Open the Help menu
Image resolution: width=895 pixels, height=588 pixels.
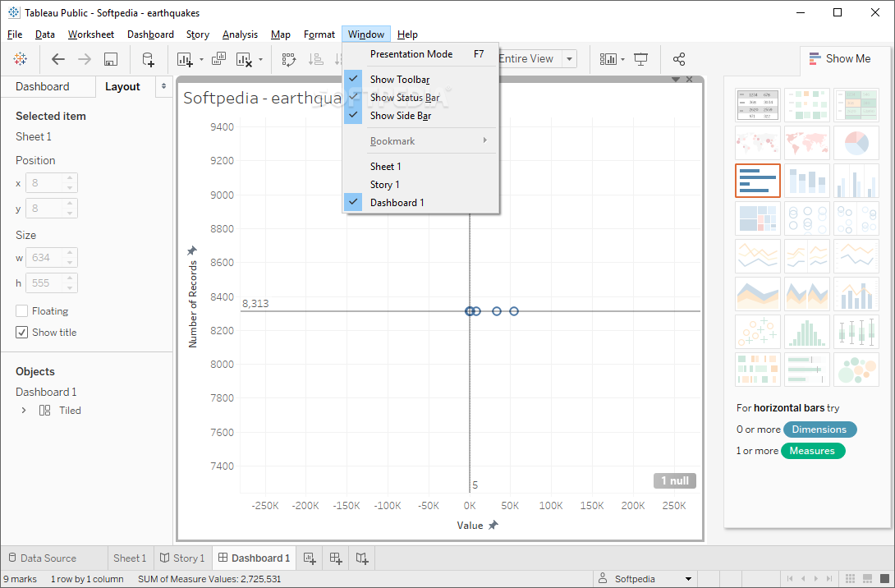407,34
